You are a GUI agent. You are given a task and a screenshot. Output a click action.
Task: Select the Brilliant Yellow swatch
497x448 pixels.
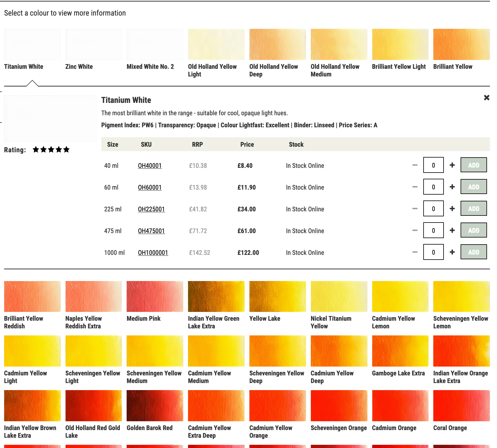[461, 44]
